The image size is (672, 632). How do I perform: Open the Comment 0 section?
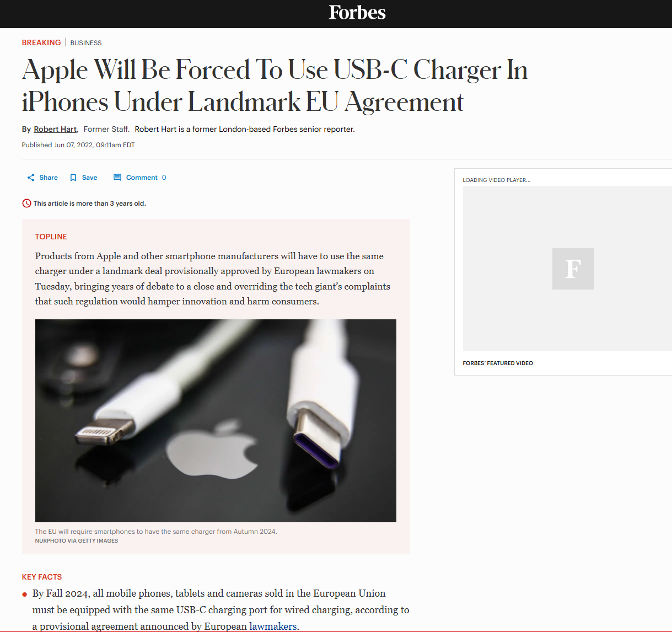point(146,178)
